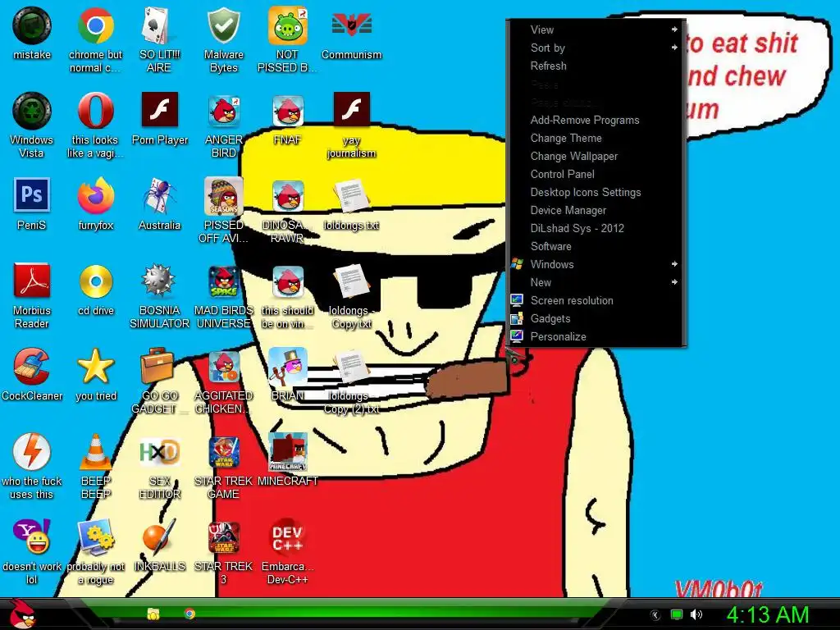
Task: Expand the 'New' submenu
Action: tap(596, 282)
